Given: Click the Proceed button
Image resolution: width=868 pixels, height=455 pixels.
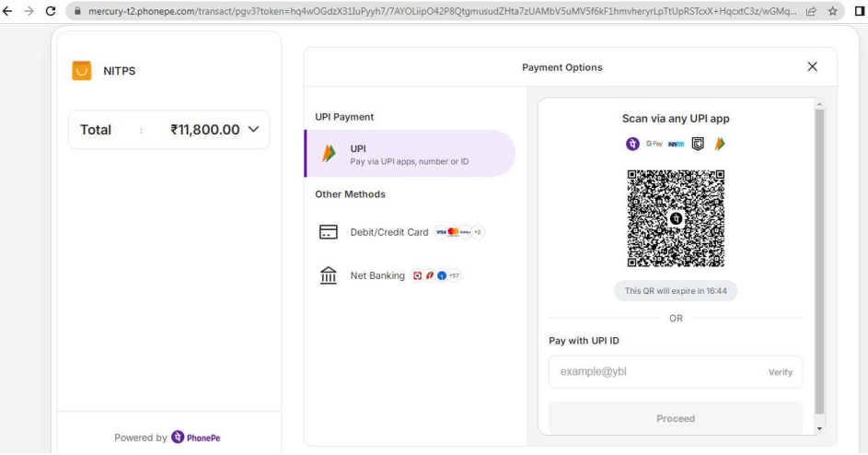Looking at the screenshot, I should (676, 418).
